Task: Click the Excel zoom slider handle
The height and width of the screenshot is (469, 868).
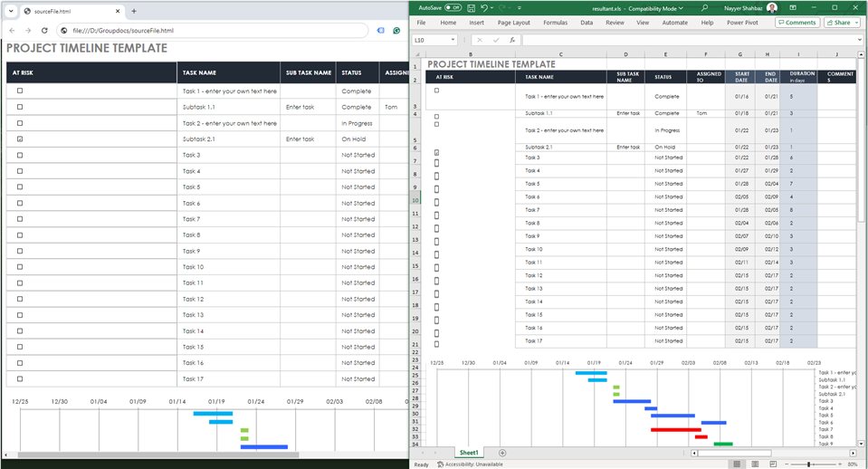Action: click(809, 464)
